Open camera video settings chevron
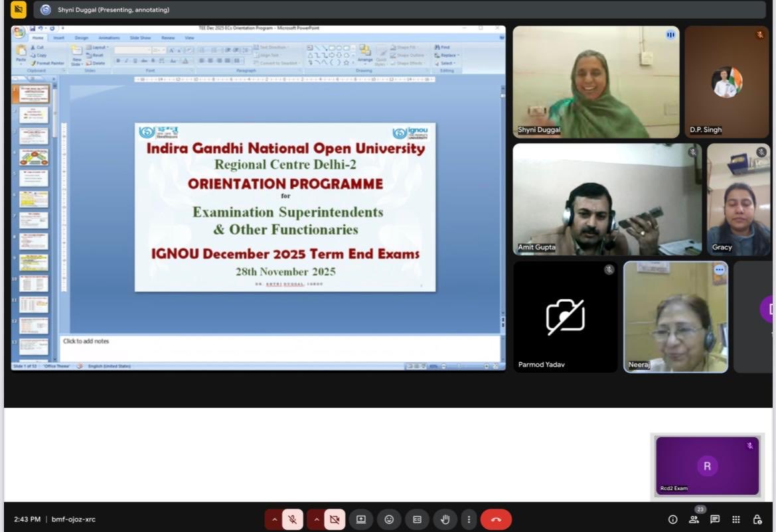The image size is (776, 532). coord(316,519)
